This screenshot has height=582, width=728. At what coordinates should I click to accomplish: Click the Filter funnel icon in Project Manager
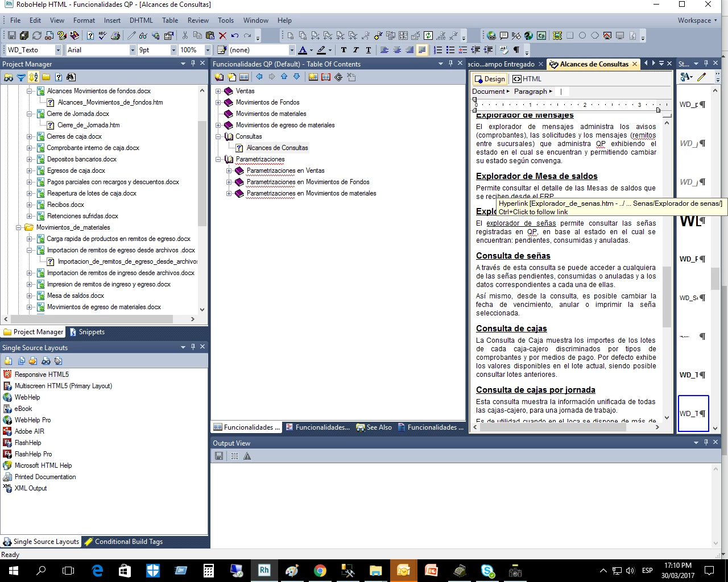tap(21, 77)
